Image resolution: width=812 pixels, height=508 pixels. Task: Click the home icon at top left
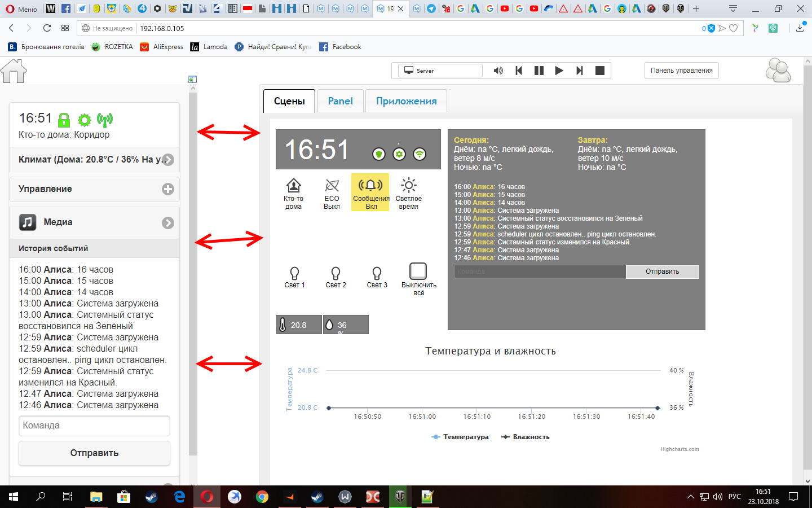tap(14, 71)
